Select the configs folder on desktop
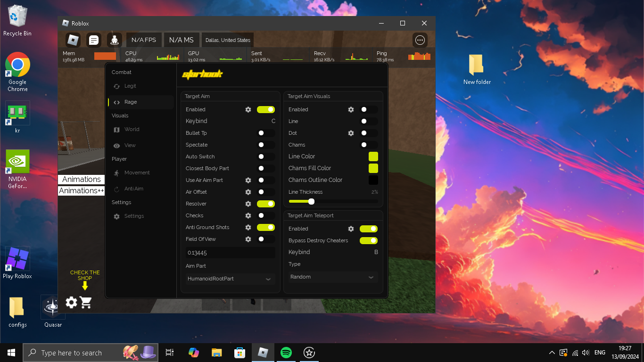 (x=17, y=312)
